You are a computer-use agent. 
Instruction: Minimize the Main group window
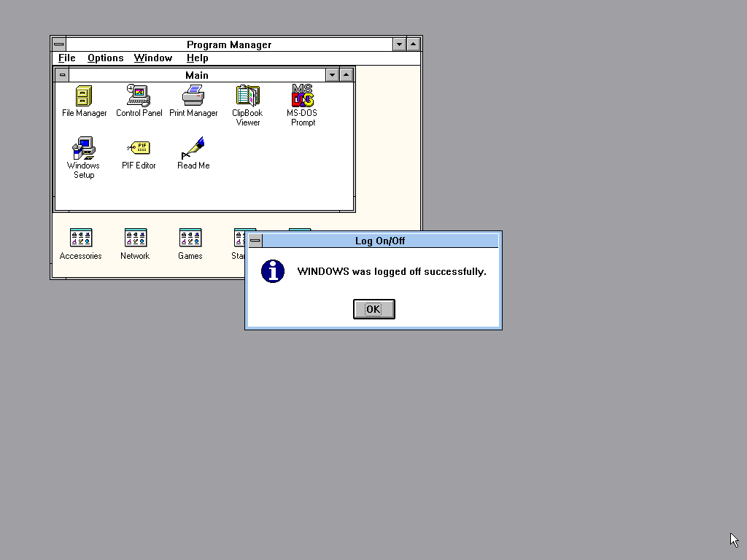(332, 75)
